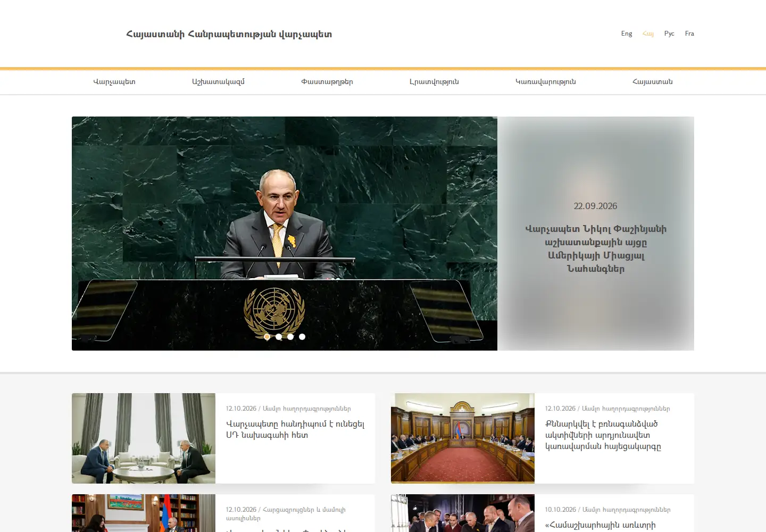Open the slide headline about Ամերիկայի Միացյալ Նահանգներ
766x532 pixels.
pos(596,249)
